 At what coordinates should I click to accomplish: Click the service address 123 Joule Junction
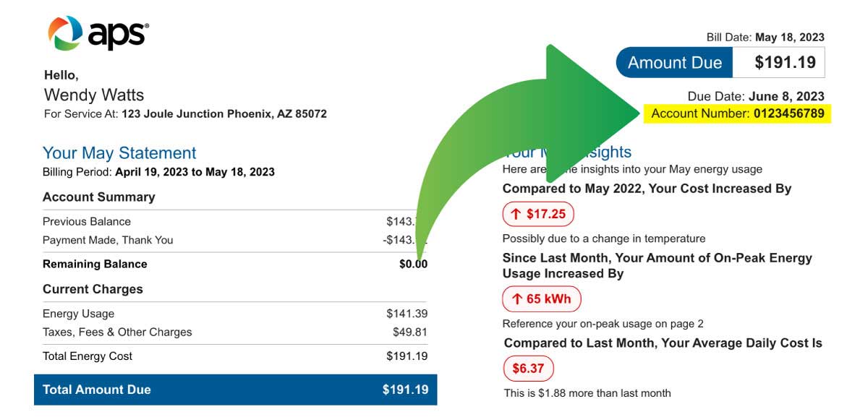[x=224, y=114]
